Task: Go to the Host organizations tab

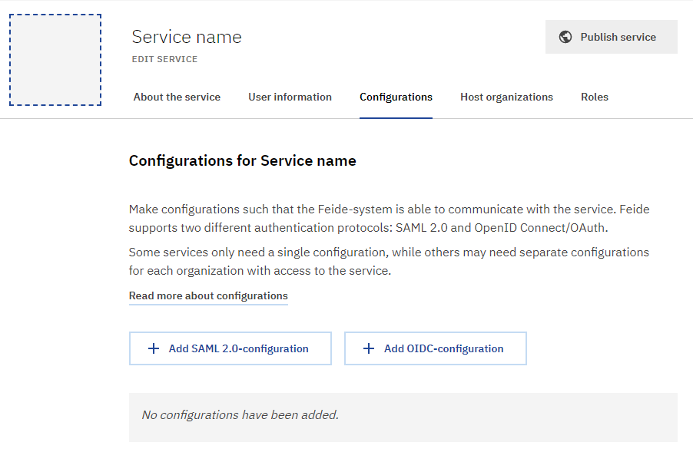Action: [x=506, y=97]
